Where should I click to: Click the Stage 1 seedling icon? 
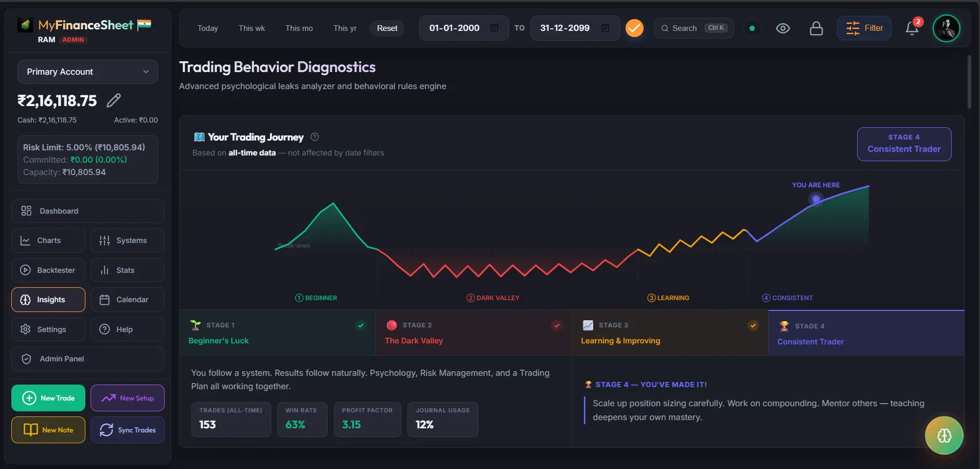tap(195, 325)
